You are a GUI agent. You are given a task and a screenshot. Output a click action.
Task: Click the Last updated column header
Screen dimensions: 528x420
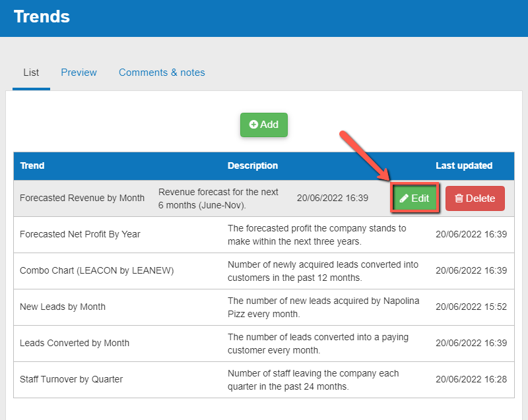[x=464, y=165]
